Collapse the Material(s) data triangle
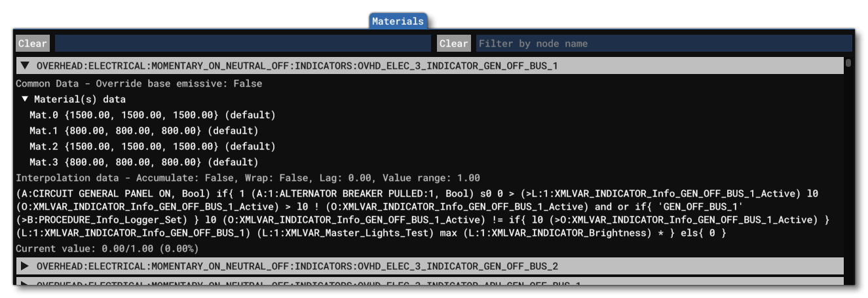Viewport: 868px width, 298px height. coord(25,99)
